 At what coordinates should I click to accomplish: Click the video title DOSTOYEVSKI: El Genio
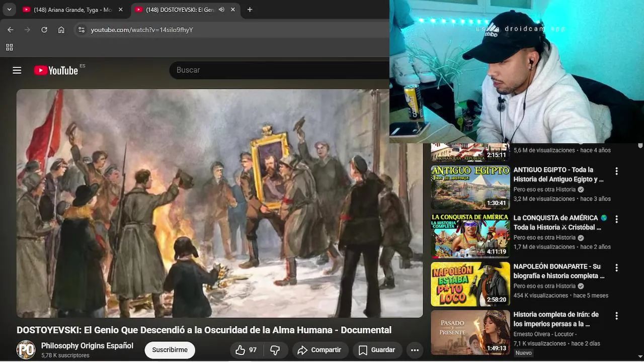pyautogui.click(x=204, y=330)
